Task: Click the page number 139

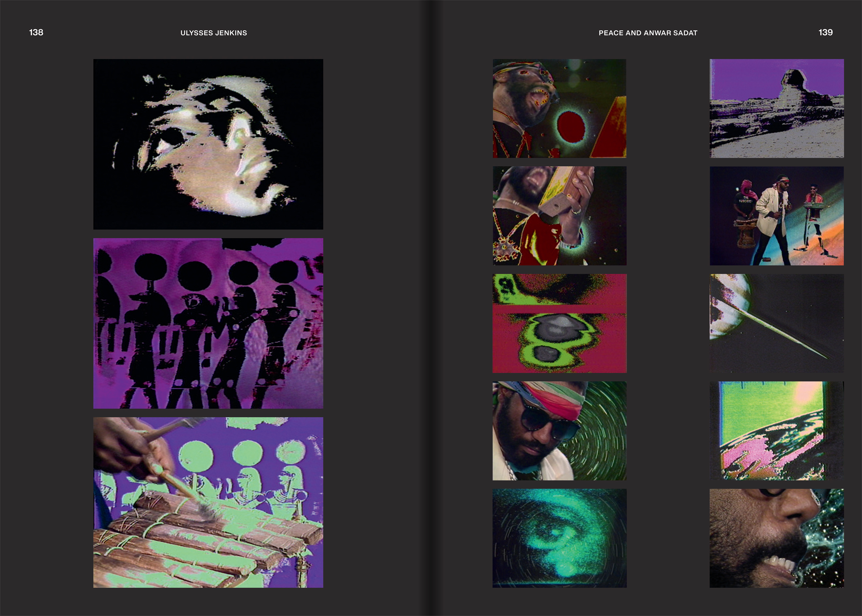Action: 826,33
